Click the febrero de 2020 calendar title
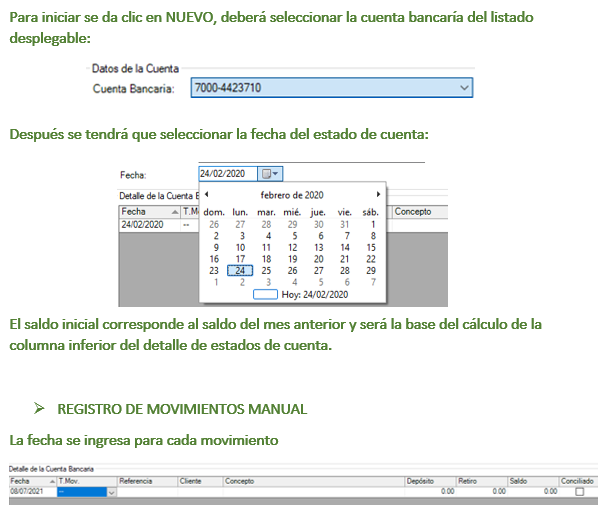606x516 pixels. [x=292, y=195]
